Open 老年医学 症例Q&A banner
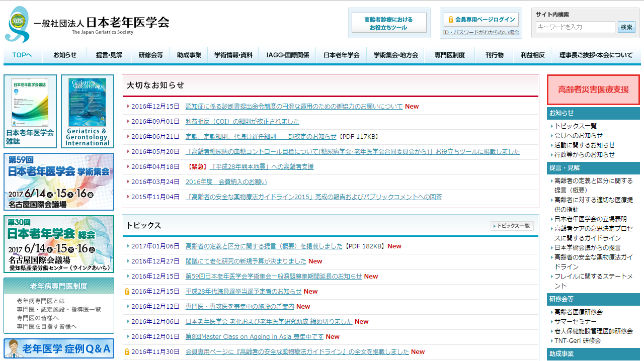Screen dimensions: 644x361 click(59, 348)
